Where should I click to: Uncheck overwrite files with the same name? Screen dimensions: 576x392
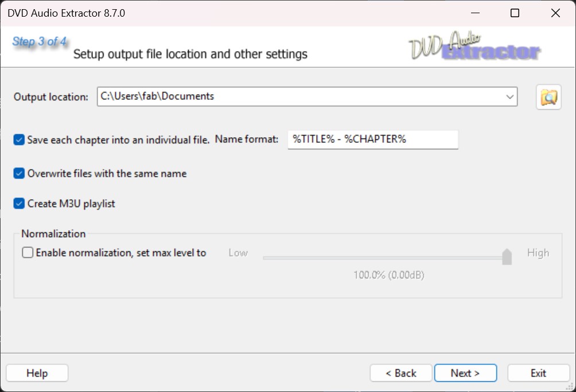pos(18,173)
